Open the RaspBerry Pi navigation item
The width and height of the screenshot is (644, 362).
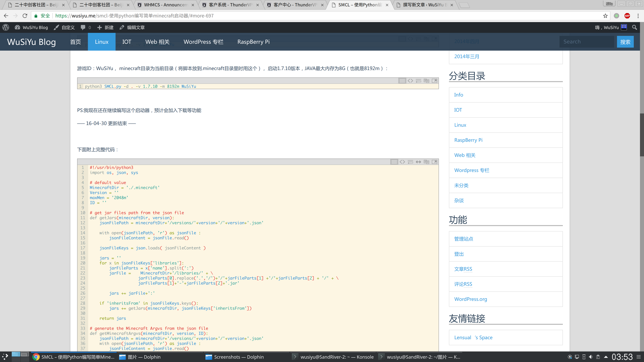coord(254,42)
